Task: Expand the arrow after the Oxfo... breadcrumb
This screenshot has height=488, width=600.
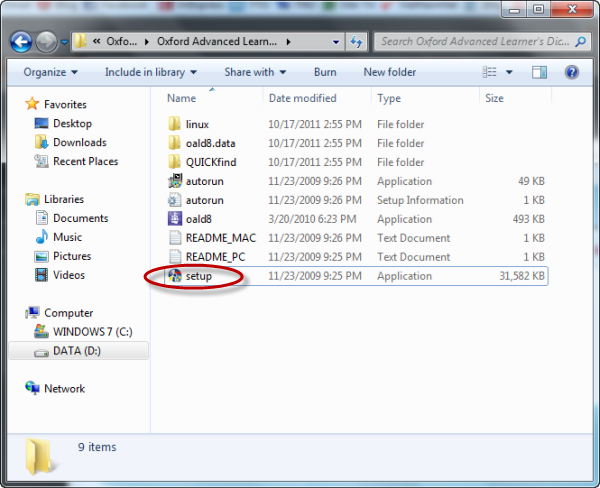Action: click(x=147, y=42)
